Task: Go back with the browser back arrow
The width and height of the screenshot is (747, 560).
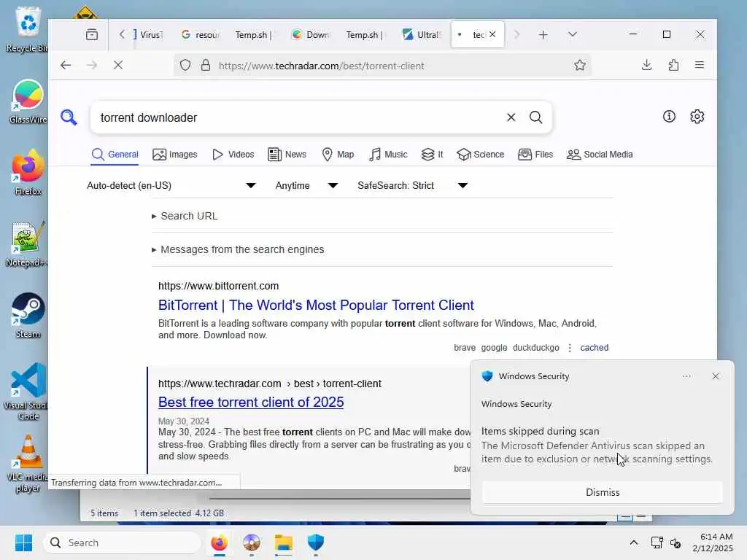Action: (66, 65)
